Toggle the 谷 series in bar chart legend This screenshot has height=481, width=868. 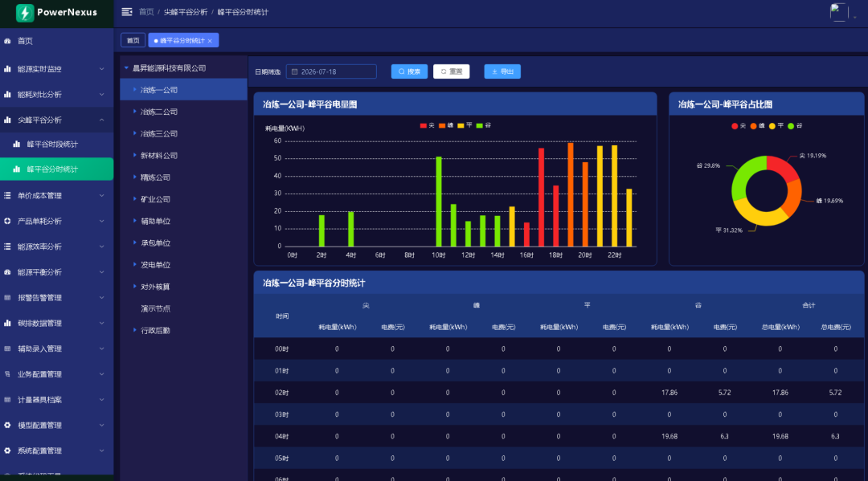click(x=484, y=125)
